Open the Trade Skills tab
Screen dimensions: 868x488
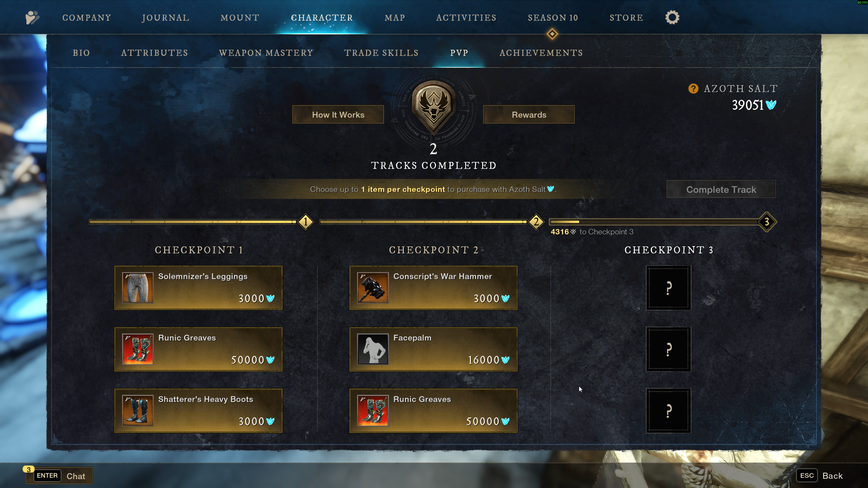(381, 53)
